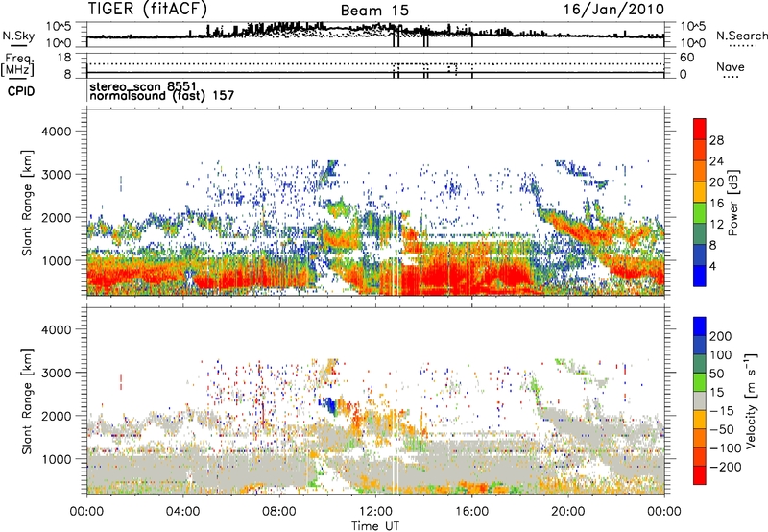Viewport: 768px width, 532px height.
Task: Click the 'Power [dB]' colorbar label
Action: click(x=732, y=203)
